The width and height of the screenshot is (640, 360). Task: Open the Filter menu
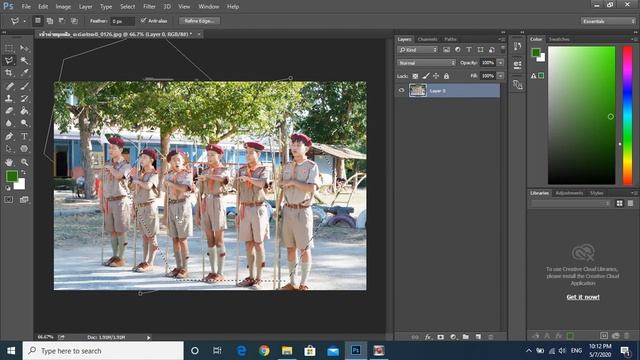click(x=149, y=7)
